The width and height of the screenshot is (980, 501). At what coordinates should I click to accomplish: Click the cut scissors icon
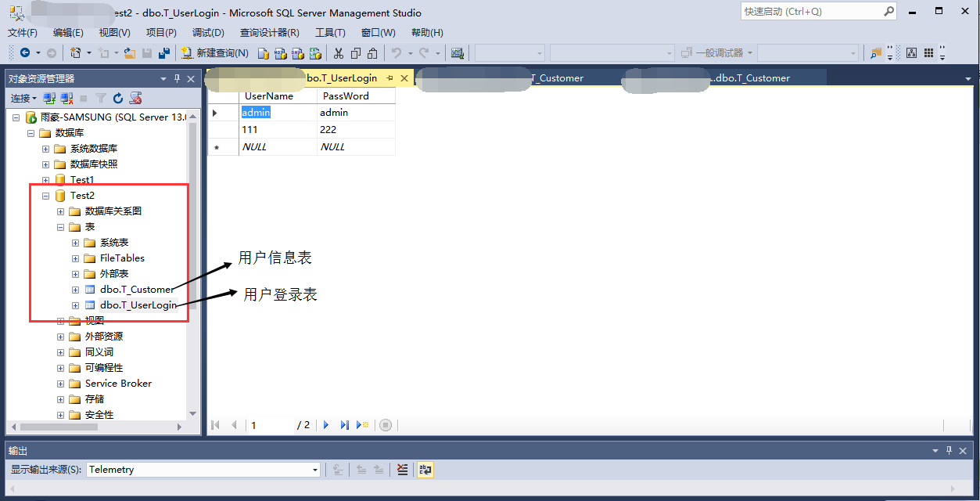tap(339, 53)
